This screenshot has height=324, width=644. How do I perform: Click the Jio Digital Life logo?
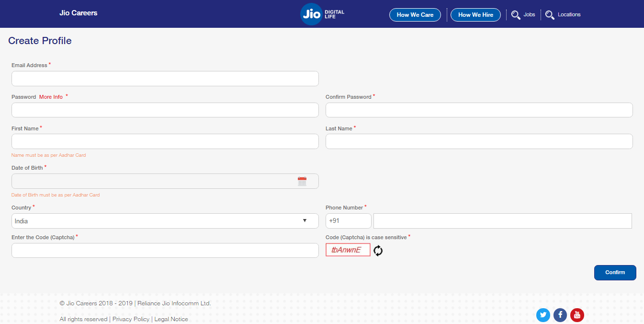click(322, 14)
